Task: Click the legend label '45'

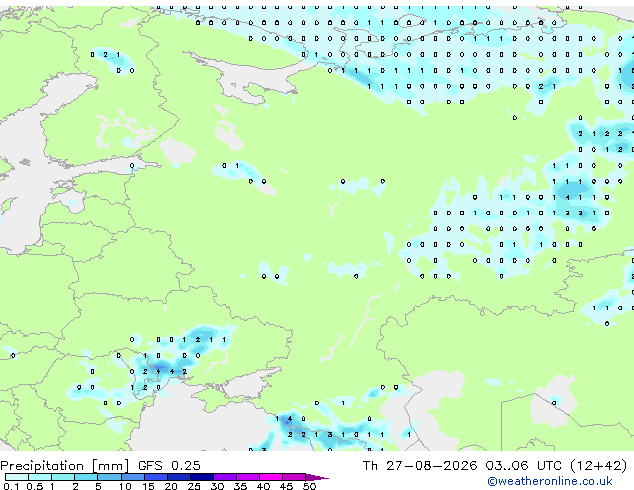Action: (286, 486)
